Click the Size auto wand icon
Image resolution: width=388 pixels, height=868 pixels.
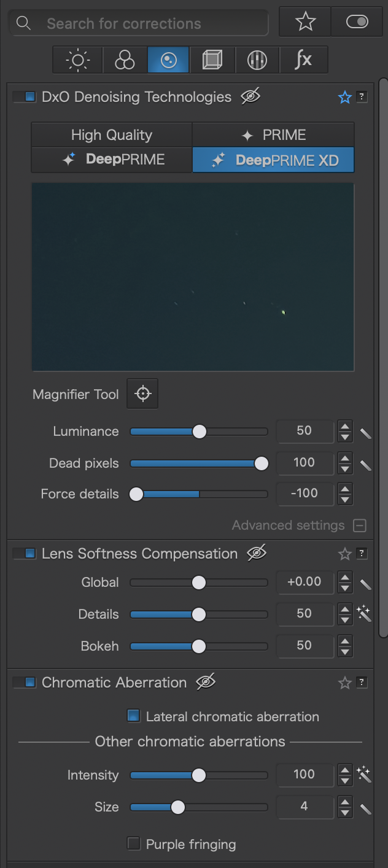(x=365, y=810)
